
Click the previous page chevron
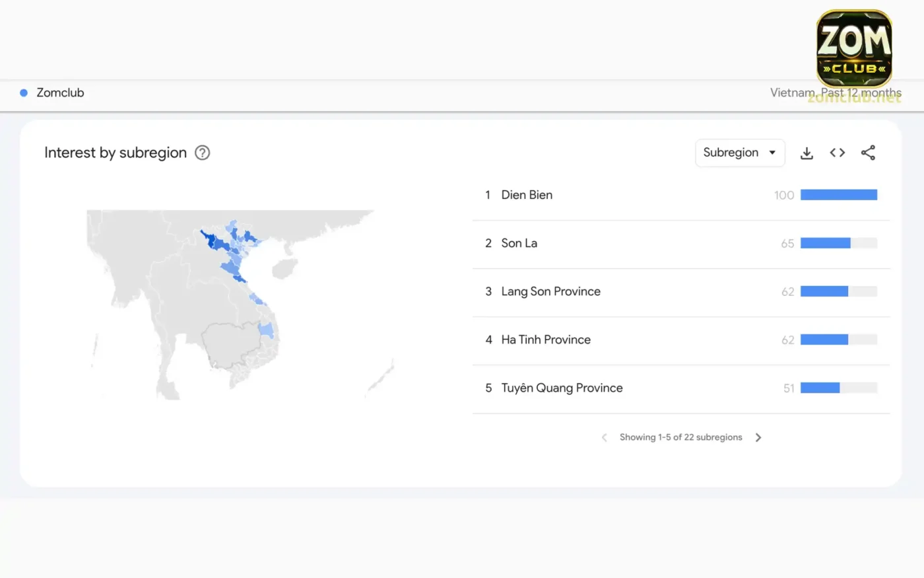coord(604,437)
